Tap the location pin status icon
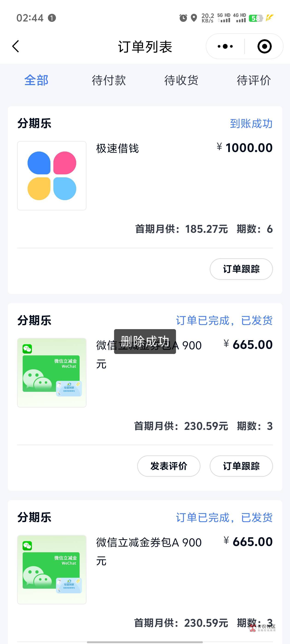 coord(194,18)
